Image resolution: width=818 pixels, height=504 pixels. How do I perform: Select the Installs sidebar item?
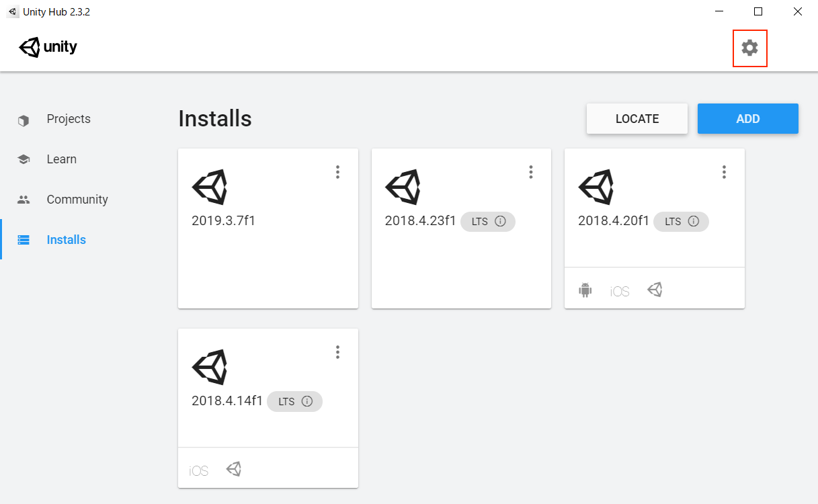pyautogui.click(x=66, y=240)
